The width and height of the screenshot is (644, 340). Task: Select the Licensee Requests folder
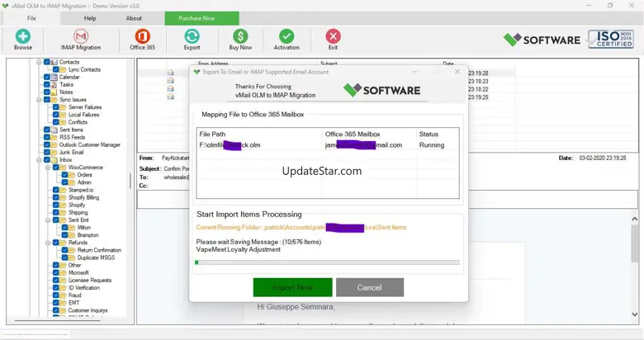(x=90, y=281)
